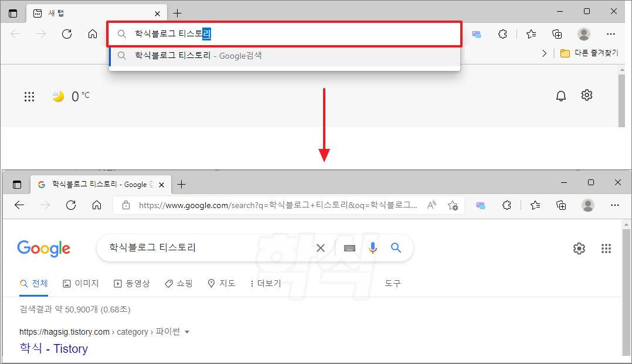This screenshot has height=364, width=632.
Task: Switch to 쇼핑 results tab
Action: [179, 283]
